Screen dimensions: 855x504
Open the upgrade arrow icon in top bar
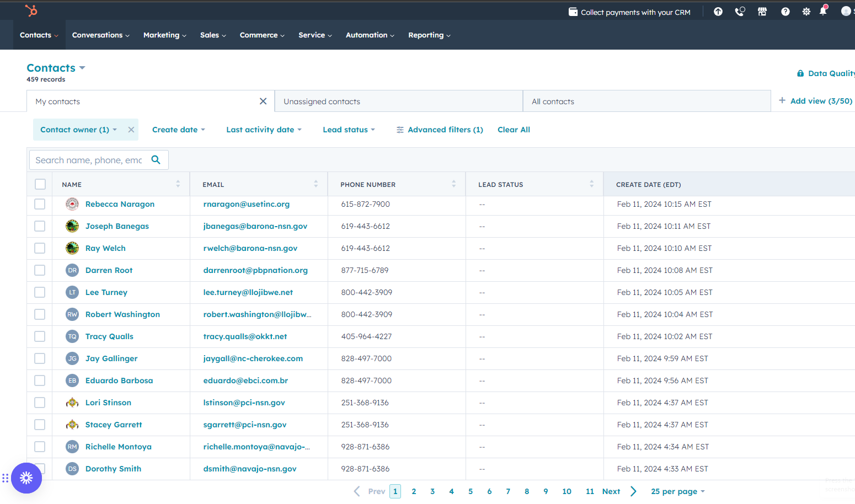[718, 12]
